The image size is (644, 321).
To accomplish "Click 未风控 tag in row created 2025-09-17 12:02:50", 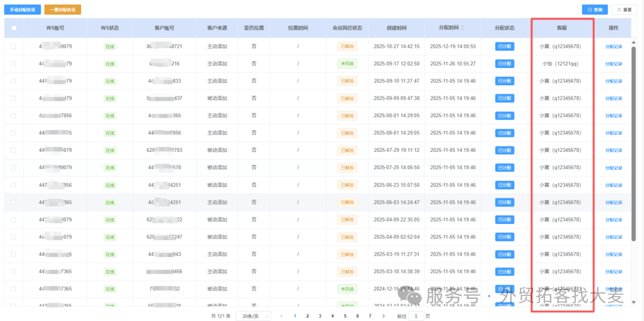I will [347, 64].
